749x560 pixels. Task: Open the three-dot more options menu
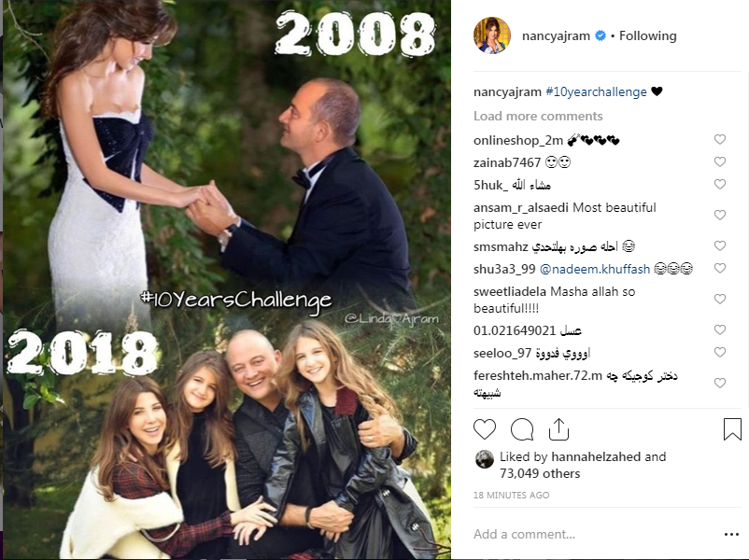tap(731, 534)
